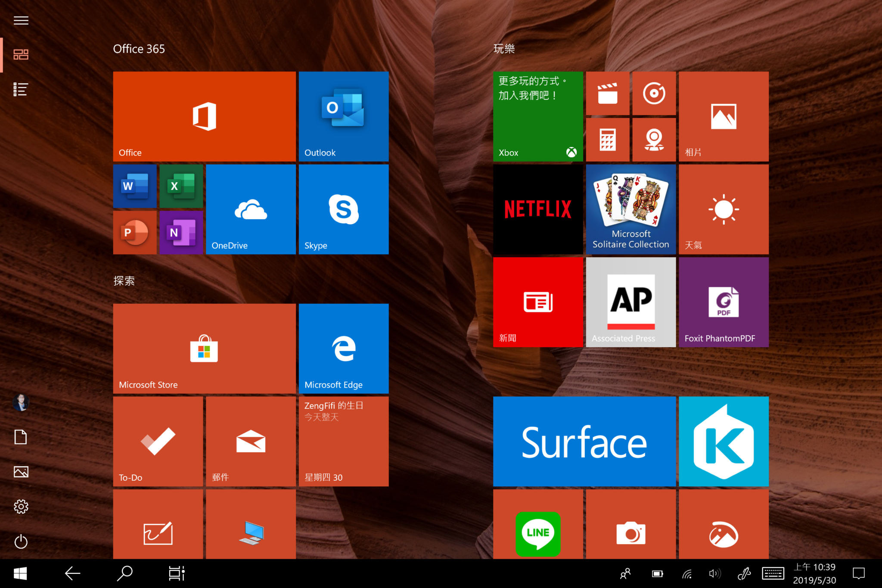Open the 相片 photos tile
The image size is (882, 588).
724,116
